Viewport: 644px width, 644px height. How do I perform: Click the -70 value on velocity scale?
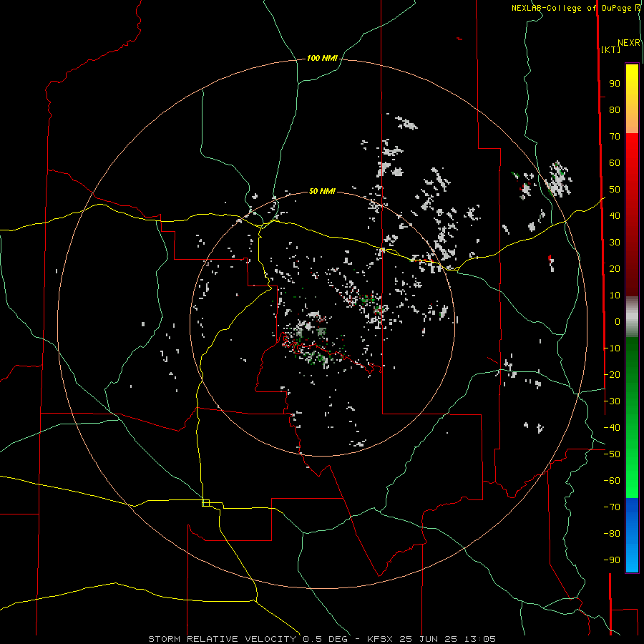coord(612,507)
